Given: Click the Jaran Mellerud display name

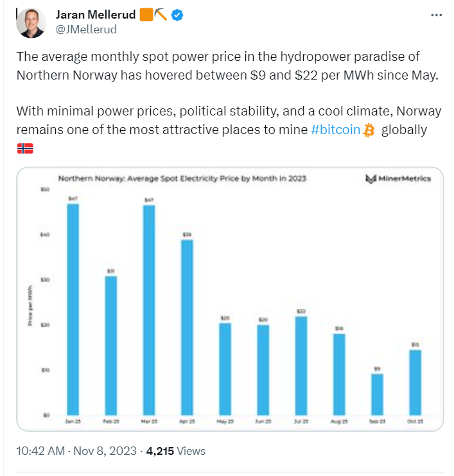Looking at the screenshot, I should click(x=96, y=15).
